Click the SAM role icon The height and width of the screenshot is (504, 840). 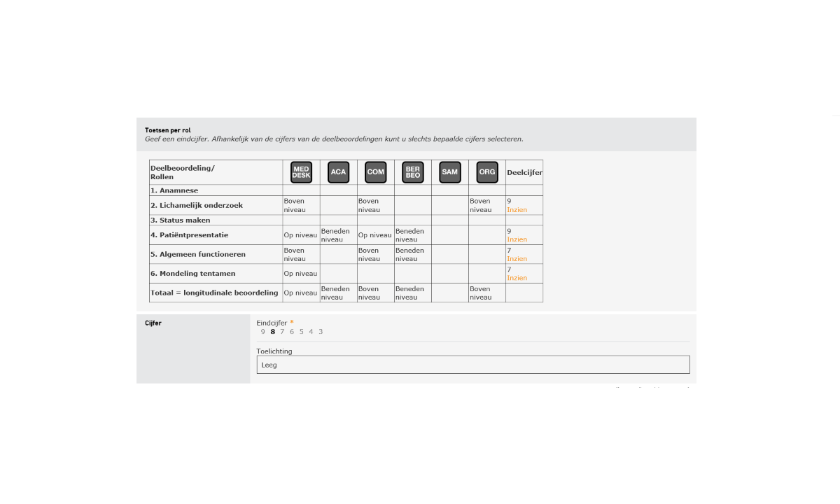pos(449,172)
